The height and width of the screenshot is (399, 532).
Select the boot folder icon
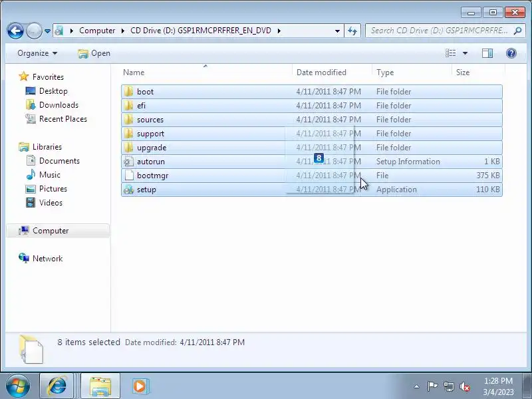[128, 92]
